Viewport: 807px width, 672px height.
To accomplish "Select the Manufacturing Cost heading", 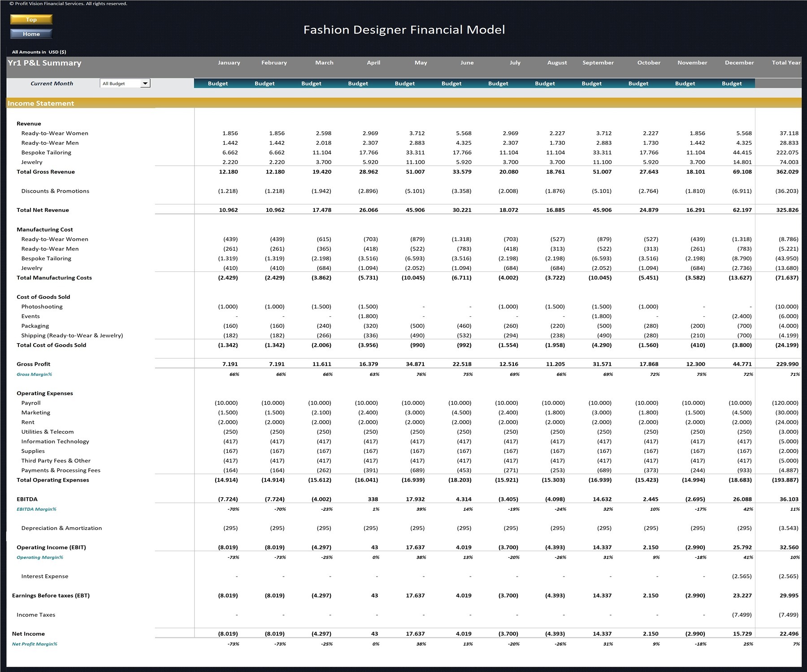I will point(45,229).
